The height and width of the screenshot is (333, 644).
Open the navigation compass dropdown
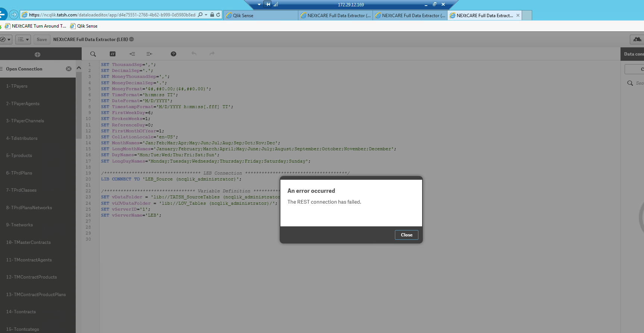coord(5,40)
